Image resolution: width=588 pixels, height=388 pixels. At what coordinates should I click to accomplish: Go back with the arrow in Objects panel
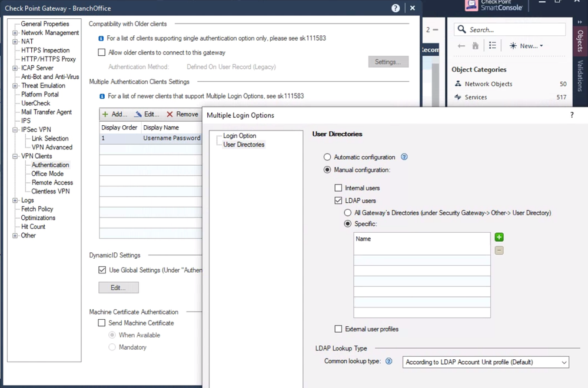point(461,46)
